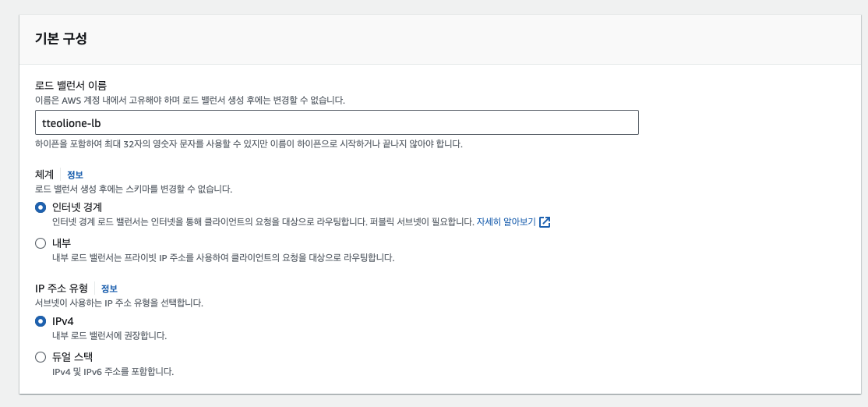Click the 로드 밸런서 이름 field label
Viewport: 868px width, 407px height.
[71, 85]
